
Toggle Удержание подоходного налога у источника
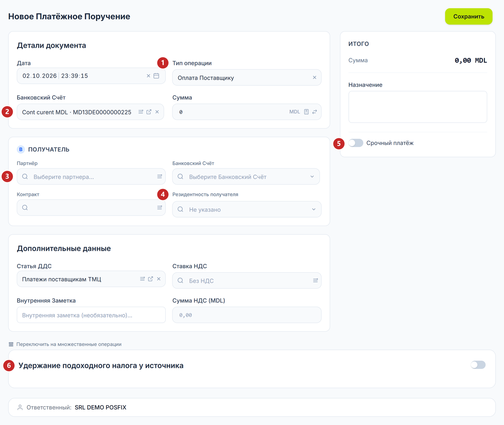pos(478,365)
